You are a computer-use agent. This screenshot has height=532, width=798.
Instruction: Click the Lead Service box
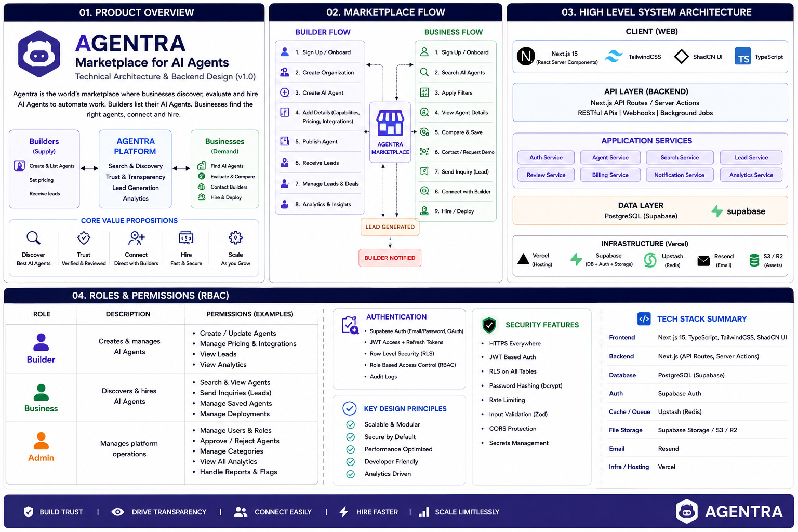pos(751,157)
